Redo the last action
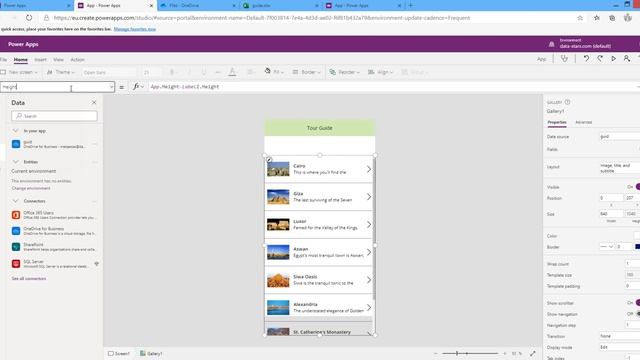Viewport: 640px width, 360px height. [600, 59]
